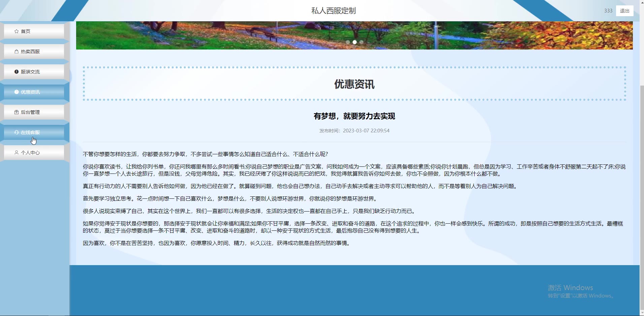Image resolution: width=644 pixels, height=316 pixels.
Task: Select third carousel indicator dot
Action: tap(361, 42)
